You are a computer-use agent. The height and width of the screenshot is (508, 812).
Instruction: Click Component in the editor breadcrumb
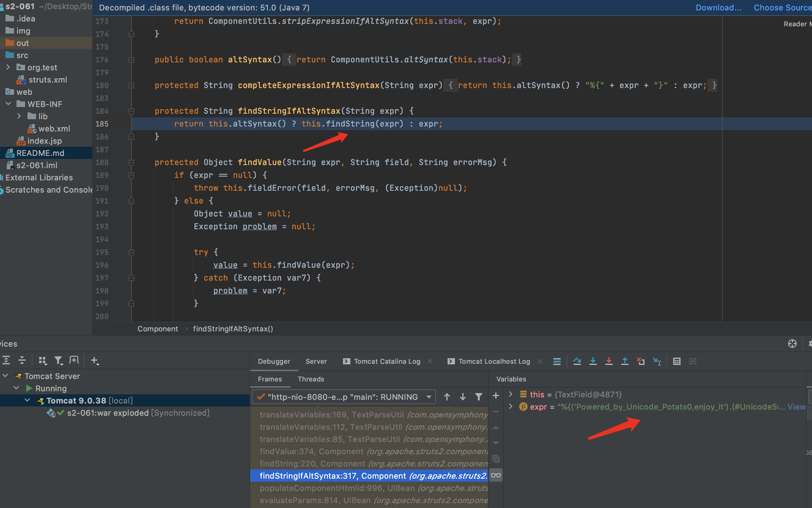coord(157,329)
